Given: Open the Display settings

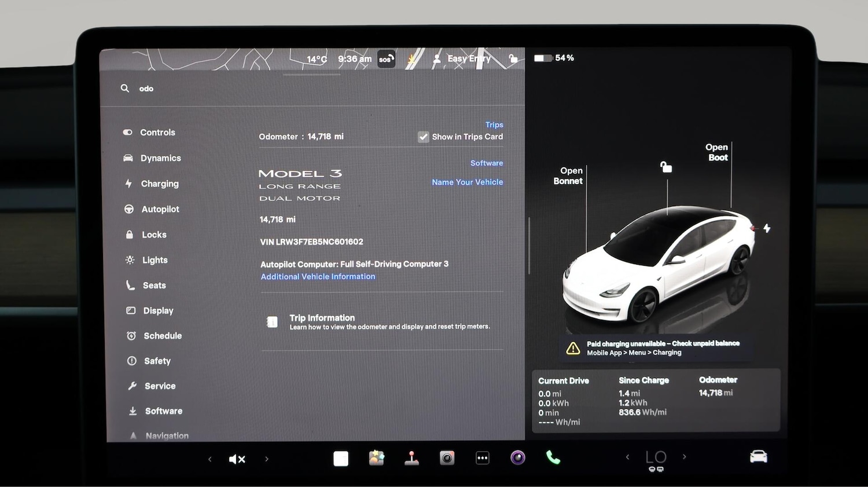Looking at the screenshot, I should (150, 310).
